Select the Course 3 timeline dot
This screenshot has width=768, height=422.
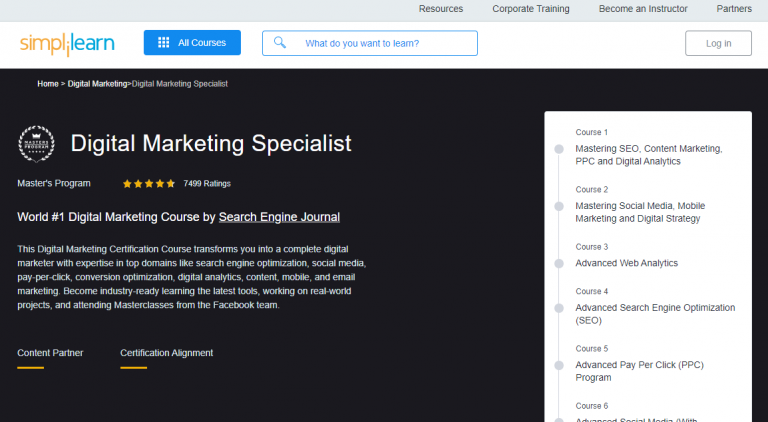559,263
